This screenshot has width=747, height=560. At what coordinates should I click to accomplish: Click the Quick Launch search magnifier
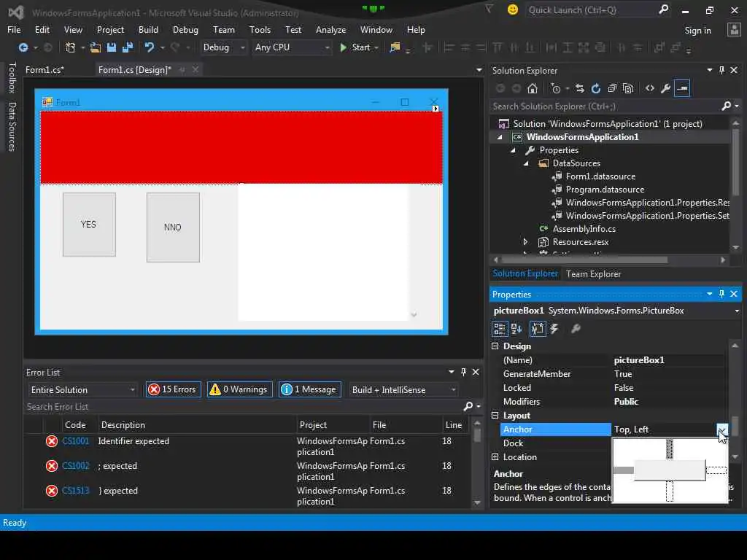[664, 9]
